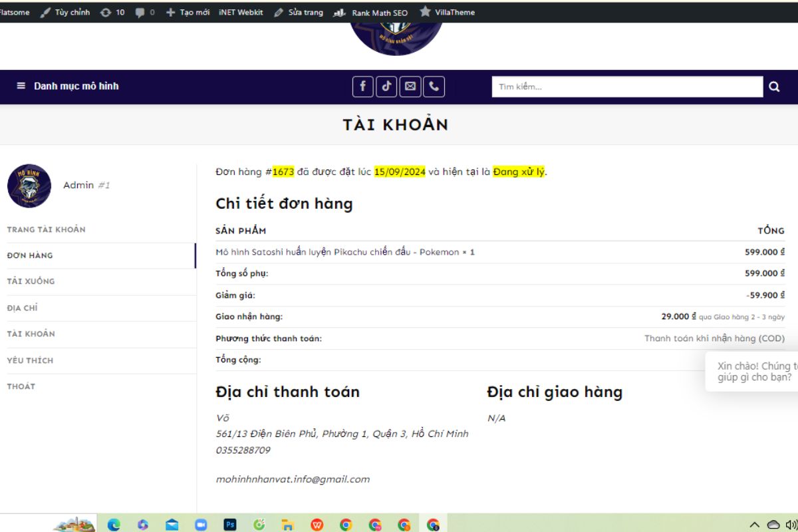Open VillaTheme admin bar menu

click(x=447, y=12)
